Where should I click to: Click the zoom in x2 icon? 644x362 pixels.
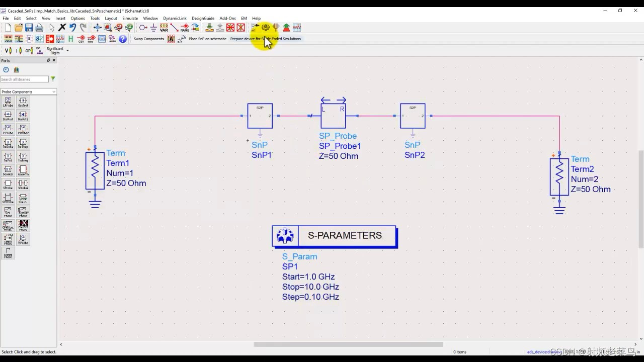point(118,27)
